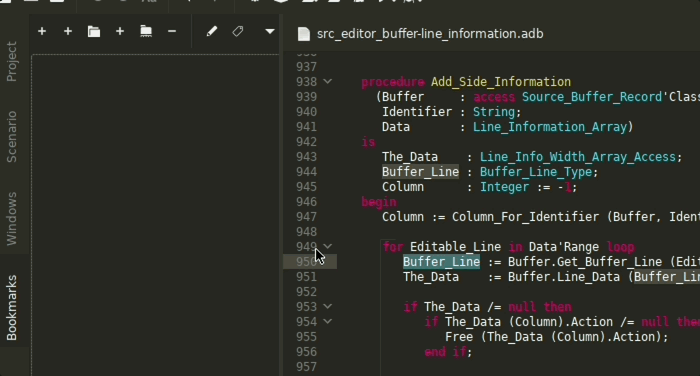The width and height of the screenshot is (700, 376).
Task: Click line number 944 in the gutter
Action: (x=306, y=172)
